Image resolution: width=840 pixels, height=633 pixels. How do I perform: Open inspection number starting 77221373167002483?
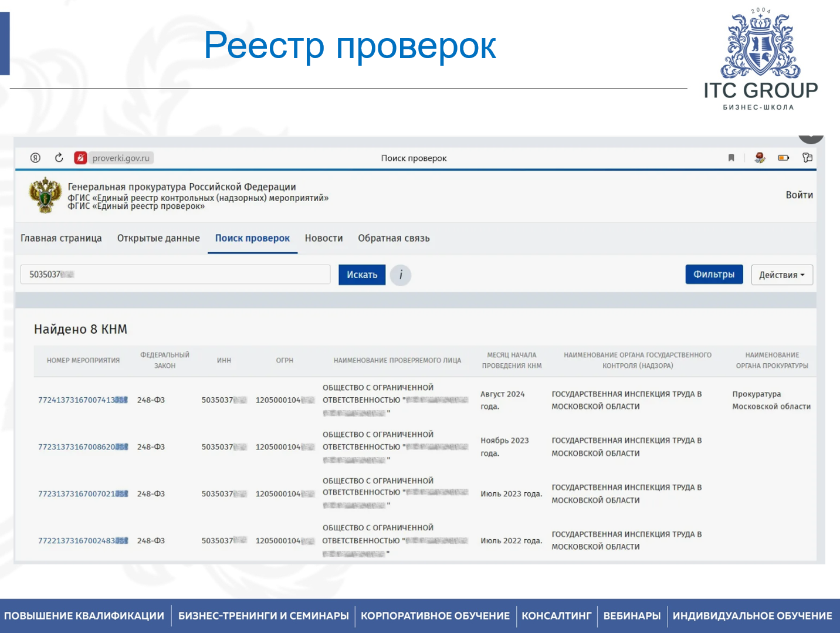[x=83, y=541]
